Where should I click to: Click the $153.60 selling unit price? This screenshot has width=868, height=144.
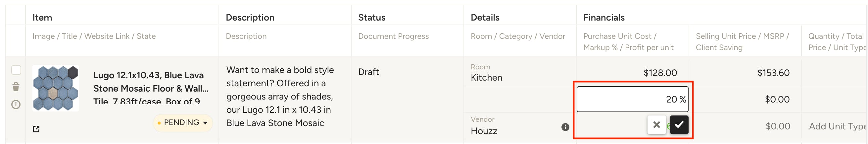click(x=773, y=73)
